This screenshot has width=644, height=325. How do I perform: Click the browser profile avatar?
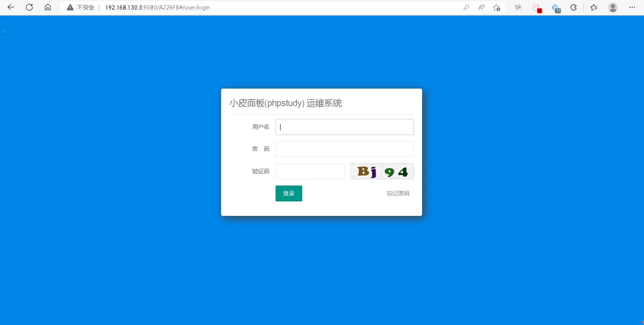[613, 7]
